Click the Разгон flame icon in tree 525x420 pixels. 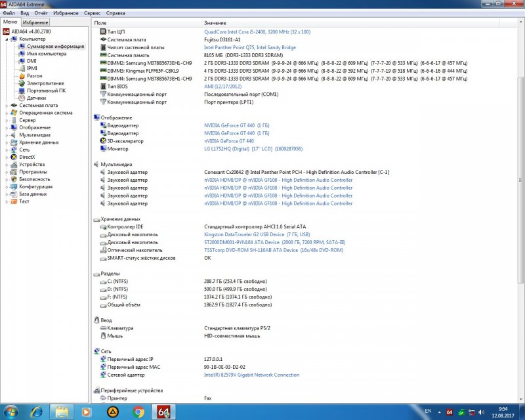[x=22, y=75]
